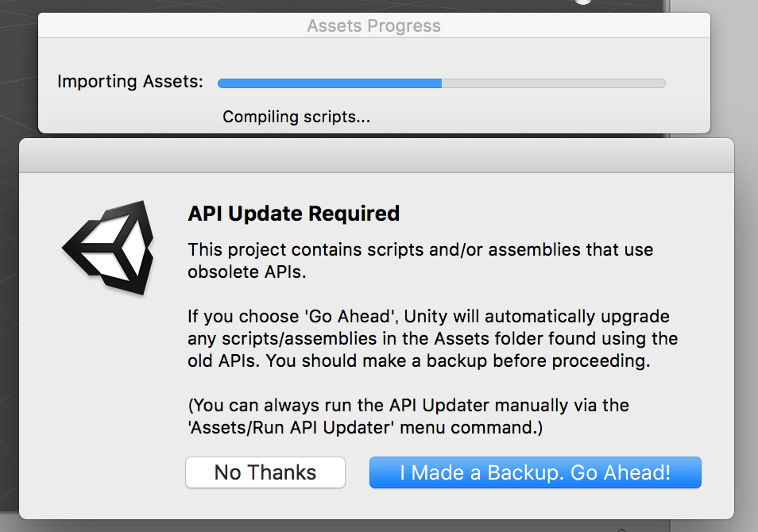Viewport: 758px width, 532px height.
Task: Choose the No Thanks button
Action: pyautogui.click(x=265, y=472)
